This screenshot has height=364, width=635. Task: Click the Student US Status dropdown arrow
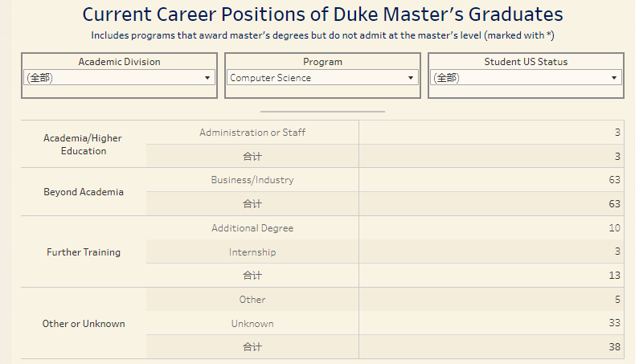(x=614, y=78)
